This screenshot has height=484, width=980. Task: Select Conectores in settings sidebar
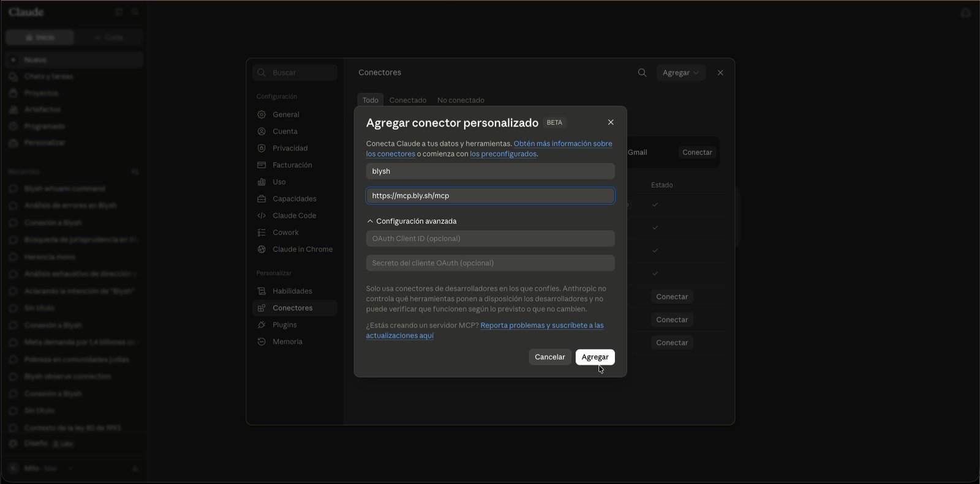pyautogui.click(x=295, y=308)
